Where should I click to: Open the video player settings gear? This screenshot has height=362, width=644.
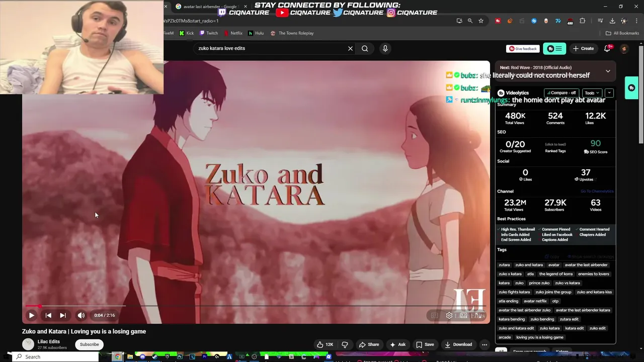tap(449, 315)
